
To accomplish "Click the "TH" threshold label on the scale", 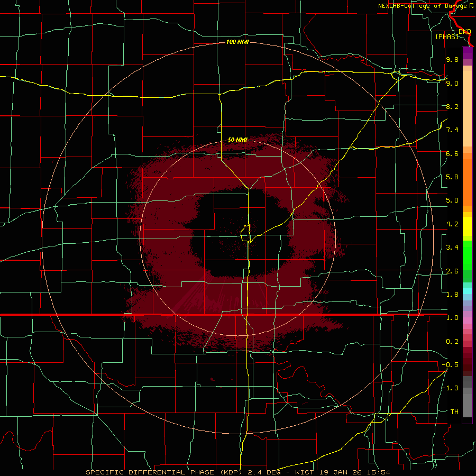I will [x=454, y=412].
